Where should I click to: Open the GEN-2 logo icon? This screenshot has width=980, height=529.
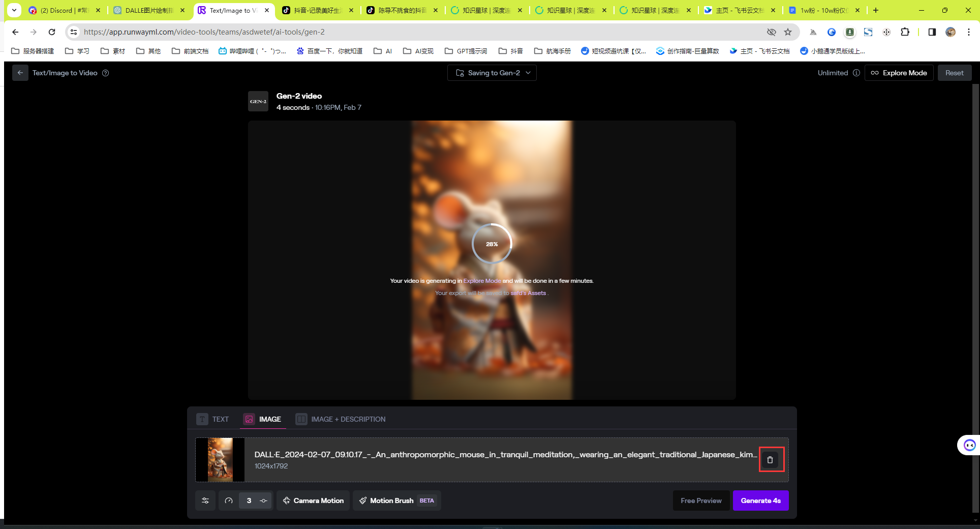click(x=258, y=101)
